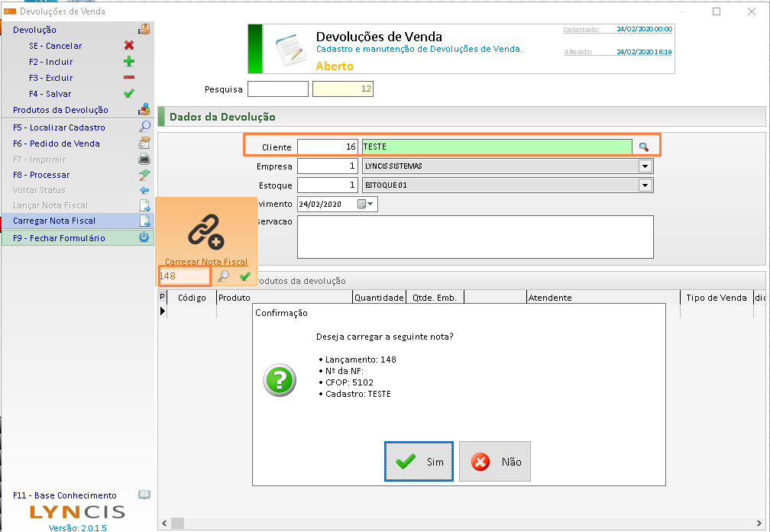Click magnifier icon next to 148 field
Viewport: 770px width, 532px height.
[224, 276]
